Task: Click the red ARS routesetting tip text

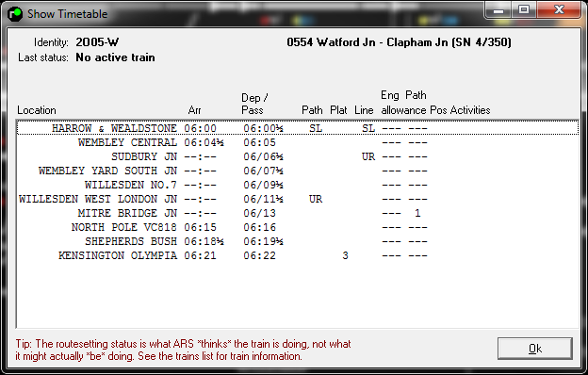Action: 183,350
